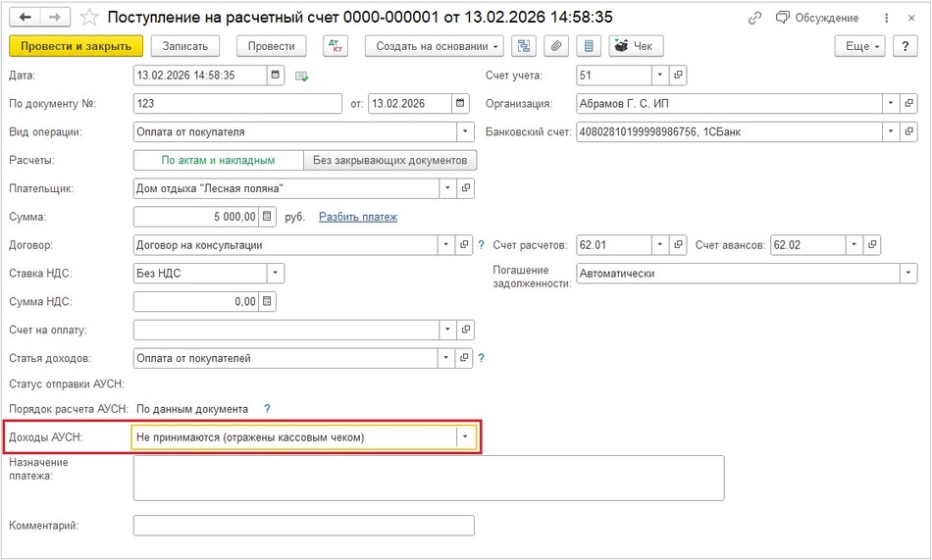This screenshot has width=932, height=560.
Task: Open attached files via paperclip icon
Action: pos(556,46)
